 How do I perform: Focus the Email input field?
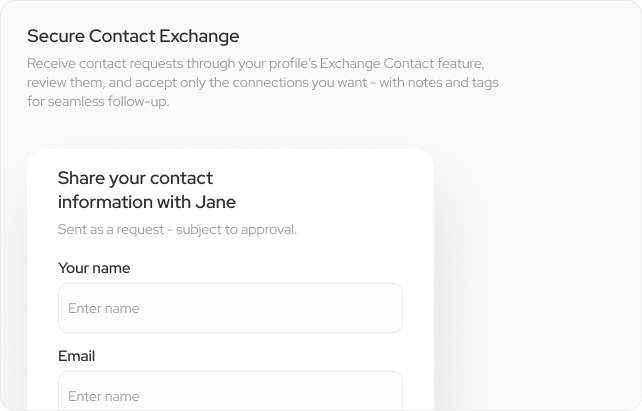pos(230,394)
